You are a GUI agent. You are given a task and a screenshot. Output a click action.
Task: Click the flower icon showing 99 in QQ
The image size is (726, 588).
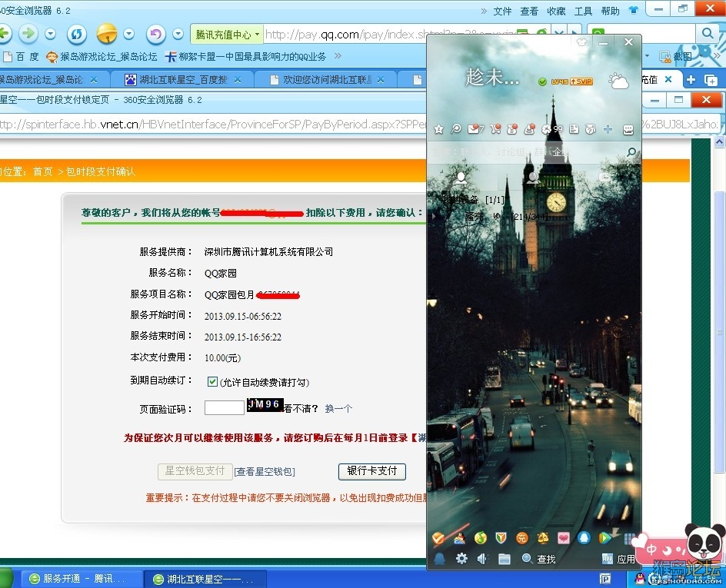click(552, 129)
